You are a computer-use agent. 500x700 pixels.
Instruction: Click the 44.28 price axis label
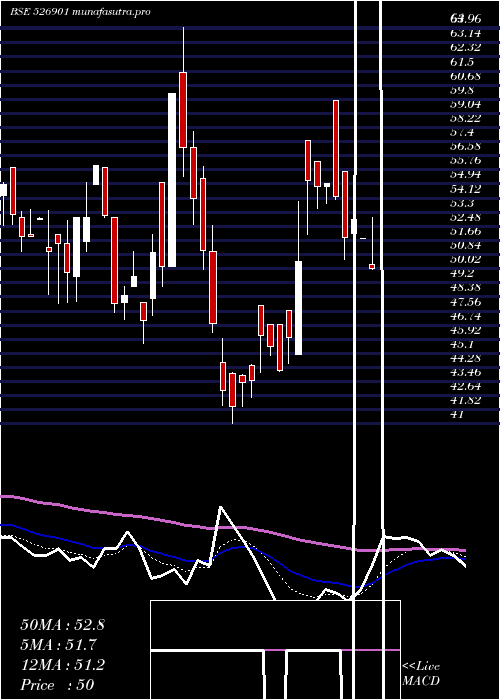coord(465,358)
